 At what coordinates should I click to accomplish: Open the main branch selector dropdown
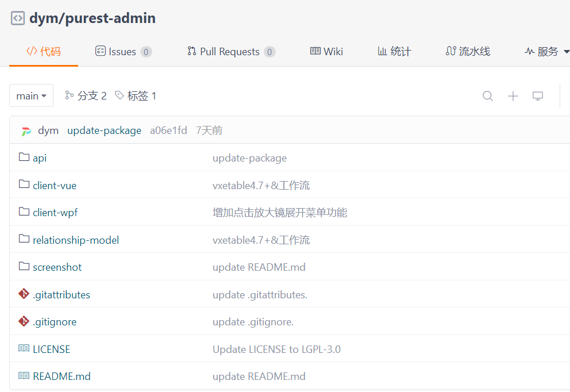pyautogui.click(x=31, y=95)
